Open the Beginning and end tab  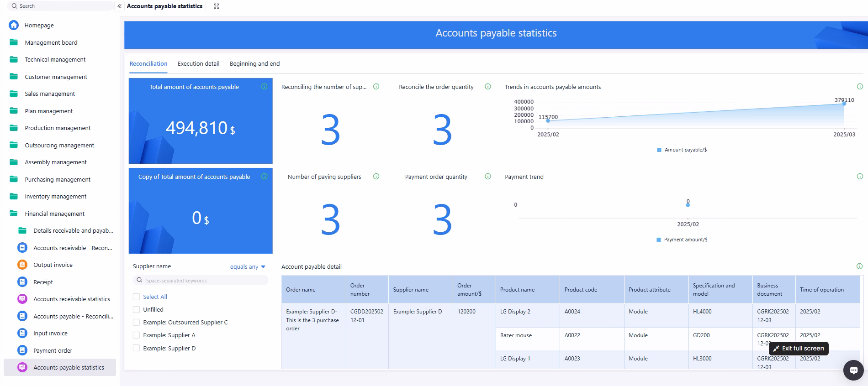click(254, 64)
